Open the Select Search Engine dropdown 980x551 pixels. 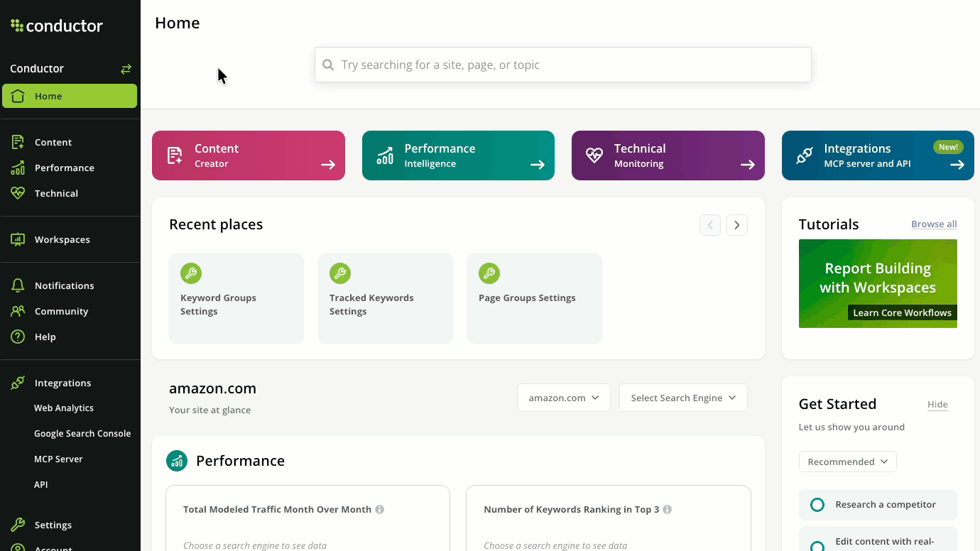pos(683,398)
